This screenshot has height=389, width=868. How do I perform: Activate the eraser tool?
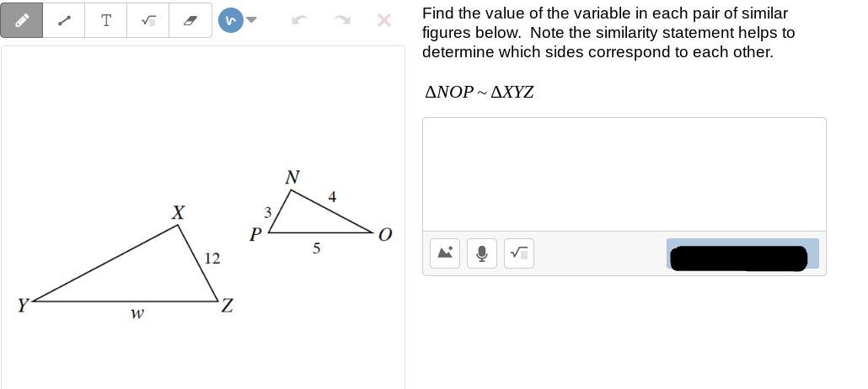coord(190,20)
